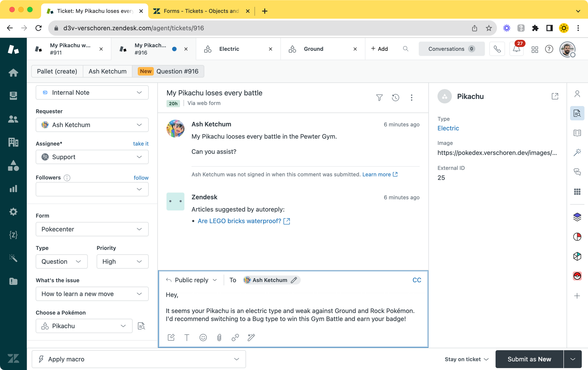Viewport: 588px width, 370px height.
Task: Expand the Priority High dropdown
Action: tap(122, 261)
